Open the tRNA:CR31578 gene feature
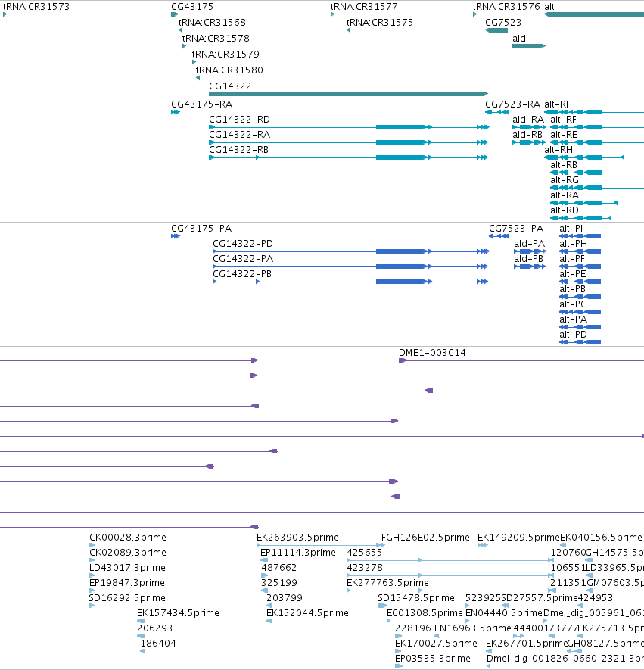Viewport: 644px width, 670px height. click(x=184, y=46)
